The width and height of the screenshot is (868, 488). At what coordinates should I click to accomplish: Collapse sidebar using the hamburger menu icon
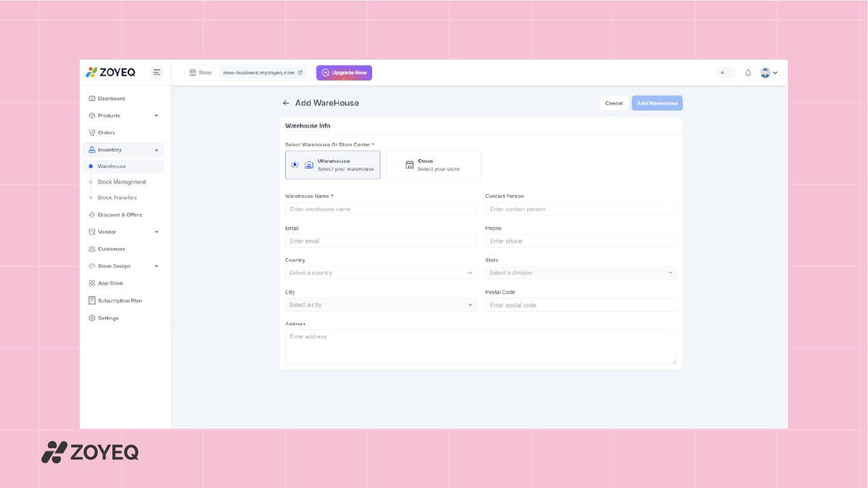pyautogui.click(x=157, y=72)
